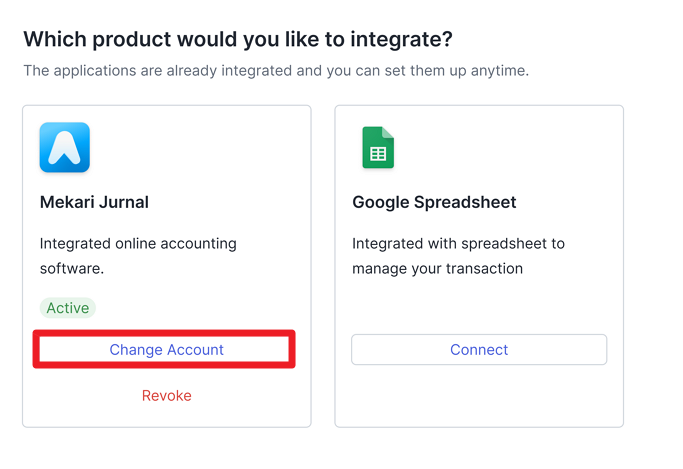Revoke the Mekari Jurnal integration
This screenshot has height=469, width=683.
(x=167, y=395)
